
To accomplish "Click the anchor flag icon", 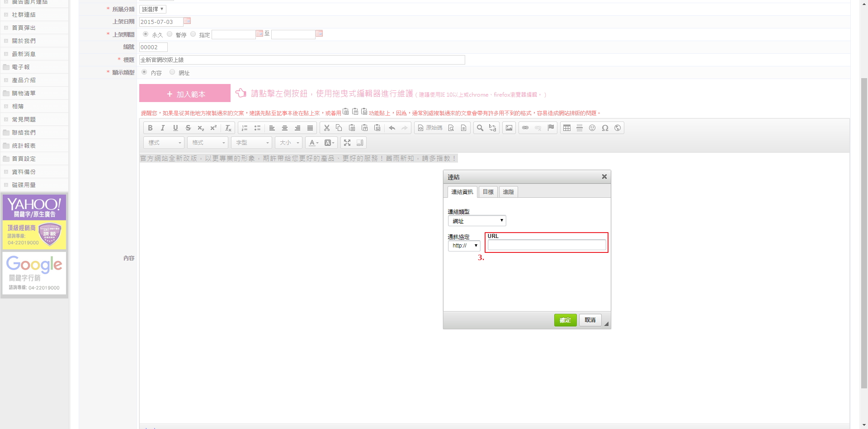I will 551,128.
